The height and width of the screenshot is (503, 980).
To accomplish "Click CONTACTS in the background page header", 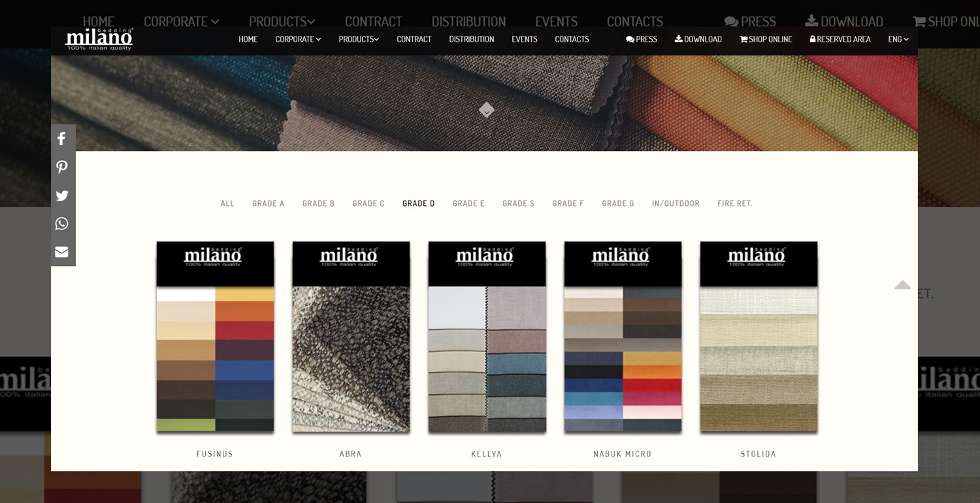I will pos(635,20).
